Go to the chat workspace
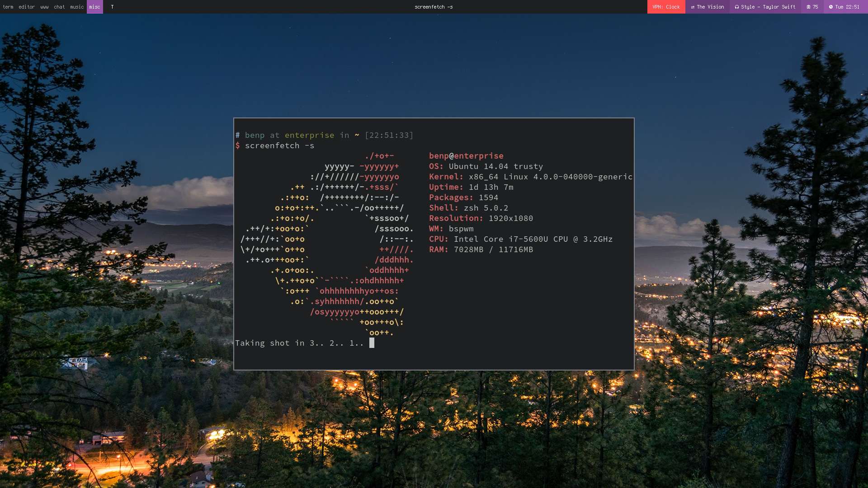The width and height of the screenshot is (868, 488). [59, 7]
